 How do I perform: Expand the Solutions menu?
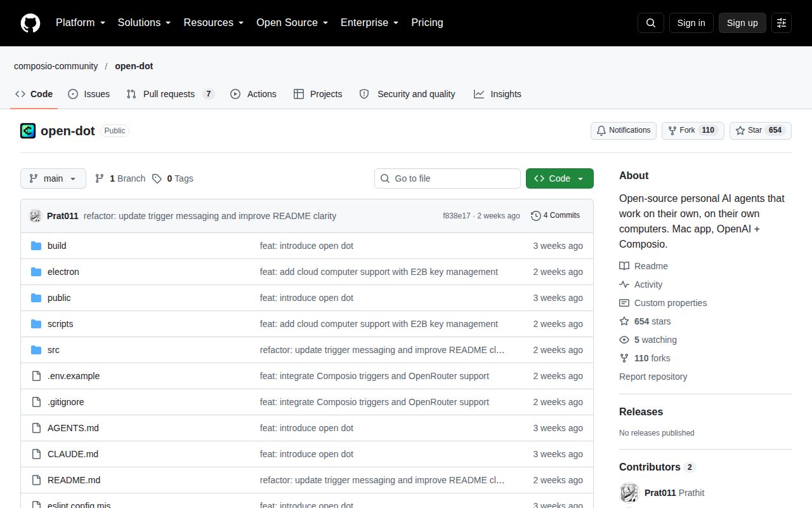144,22
